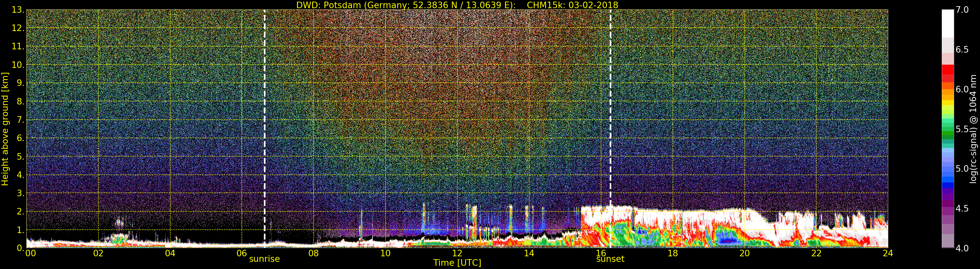Click the 'sunset' label below the axis
Screen dimensions: 980x269
pyautogui.click(x=610, y=259)
